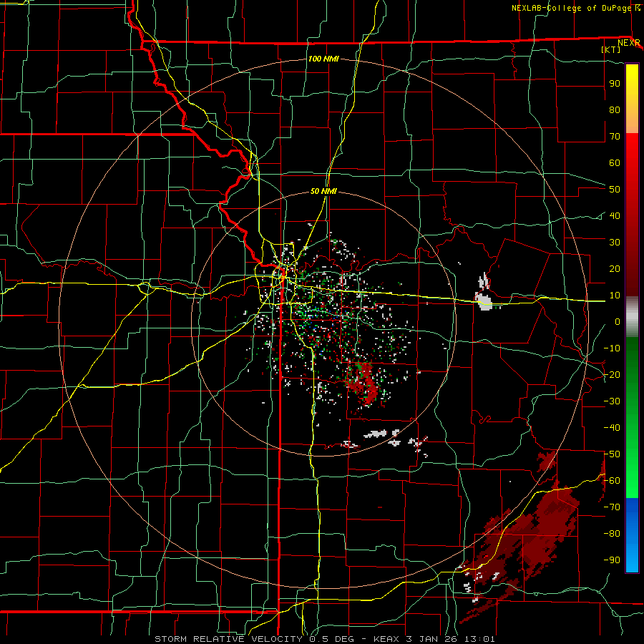644x644 pixels.
Task: Click the NEXLAB-College of DuPage title text
Action: [571, 8]
